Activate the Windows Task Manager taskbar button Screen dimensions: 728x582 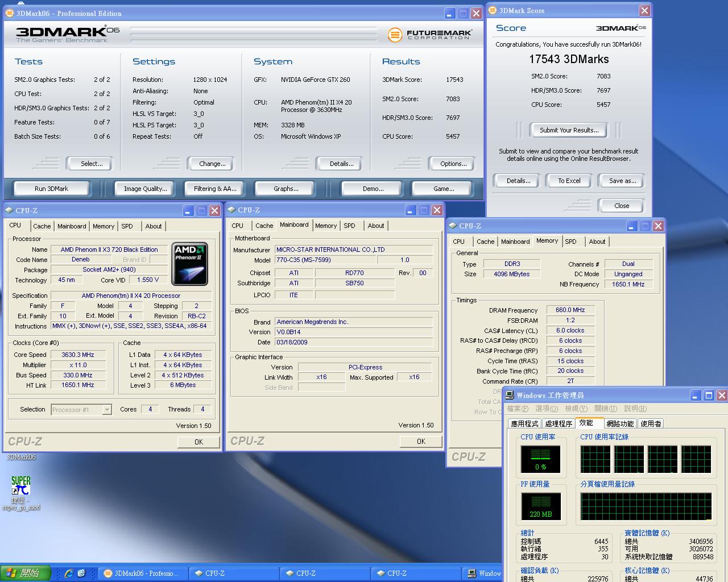coord(485,573)
